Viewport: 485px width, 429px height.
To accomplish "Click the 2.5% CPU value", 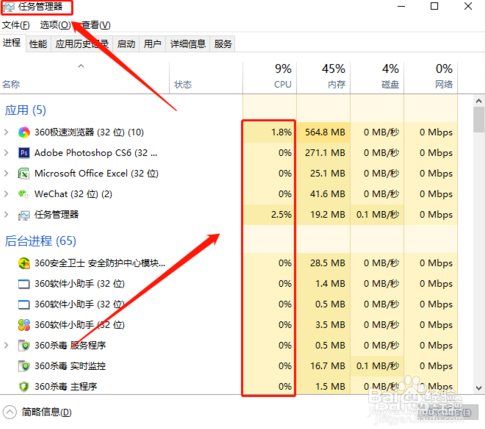I will click(281, 214).
